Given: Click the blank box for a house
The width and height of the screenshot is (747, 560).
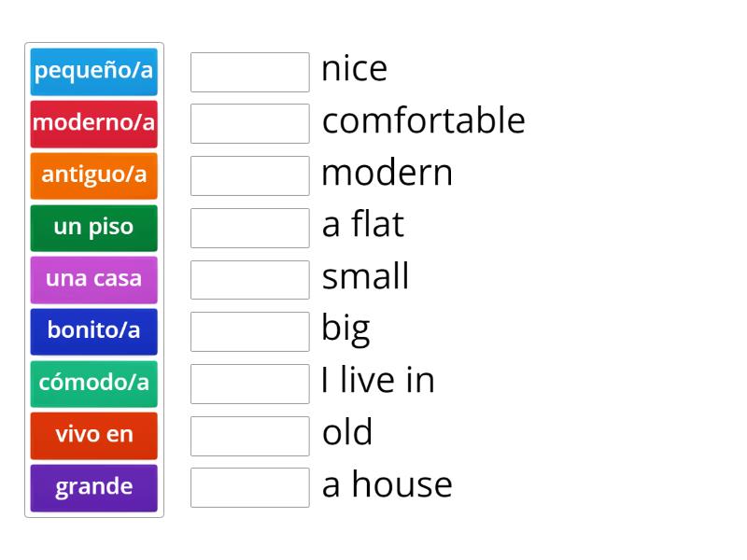Looking at the screenshot, I should pos(249,487).
